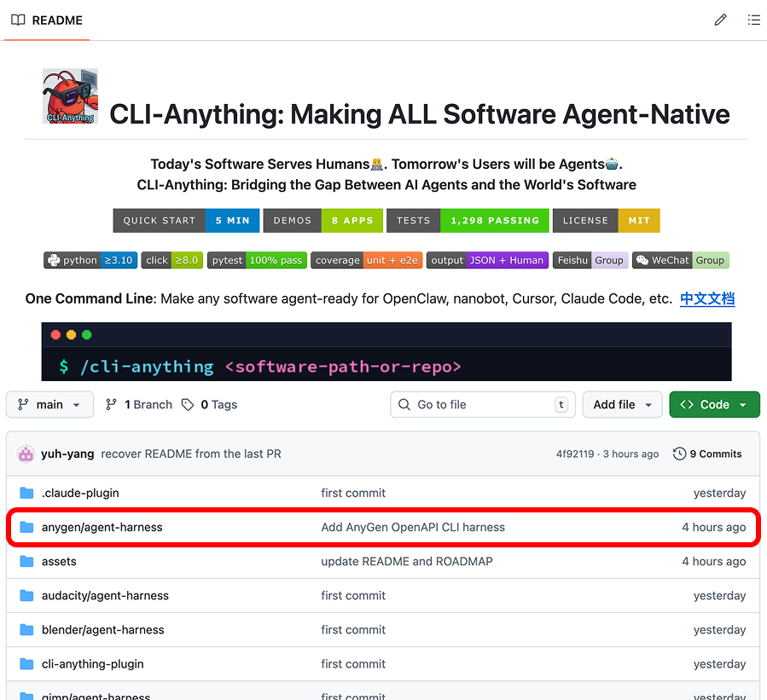
Task: Click the python ≥3.10 badge
Action: click(90, 260)
